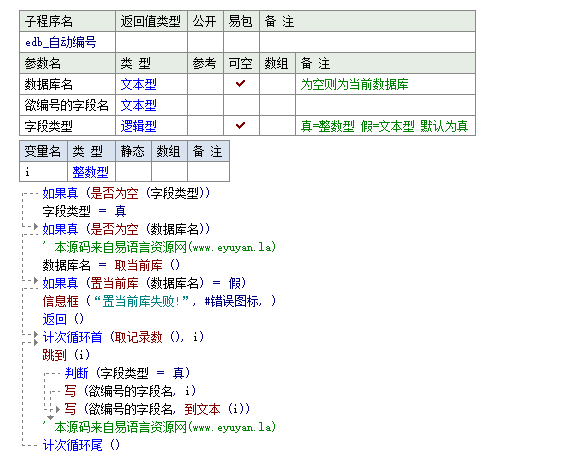Viewport: 575px width, 458px height.
Task: Click the 子程序名 header cell
Action: pyautogui.click(x=67, y=21)
